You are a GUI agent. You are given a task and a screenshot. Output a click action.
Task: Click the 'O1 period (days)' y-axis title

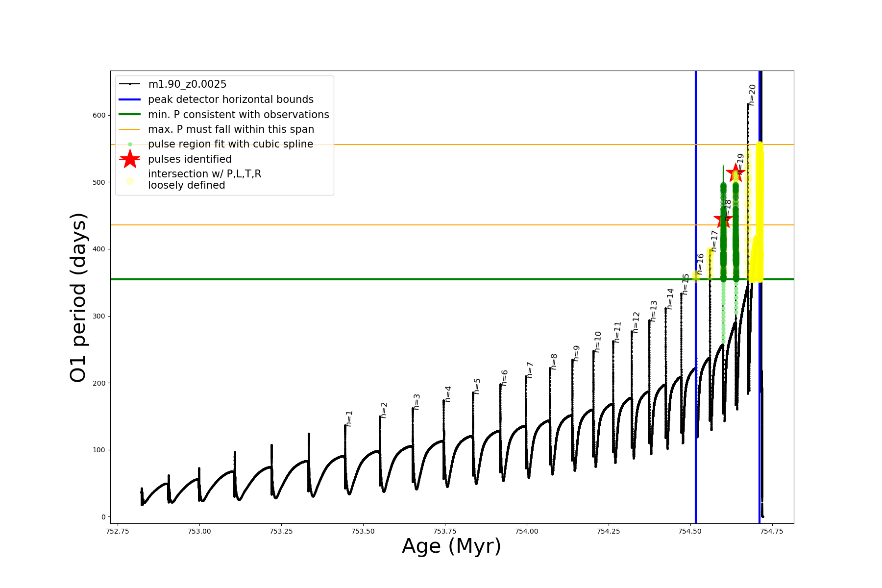point(78,297)
